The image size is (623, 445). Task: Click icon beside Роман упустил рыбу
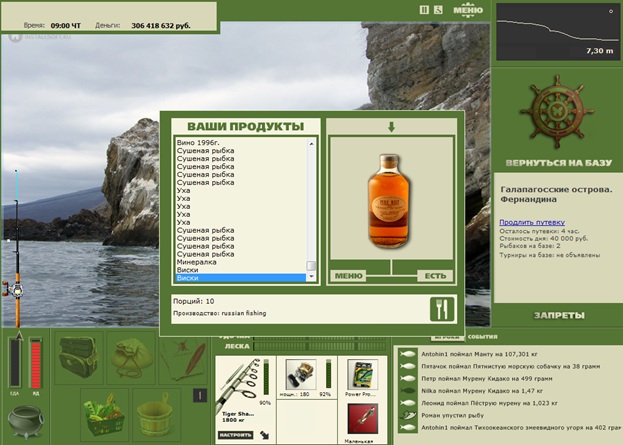[408, 416]
